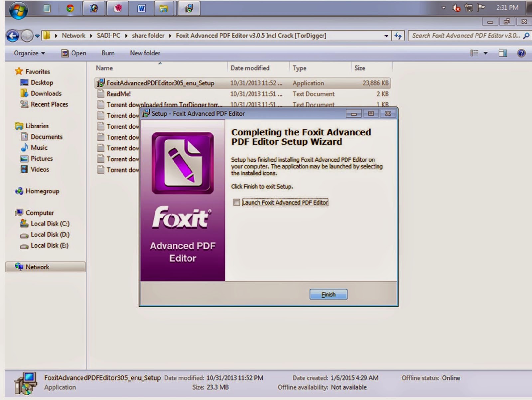The image size is (532, 400).
Task: Open the Organize menu
Action: (x=29, y=53)
